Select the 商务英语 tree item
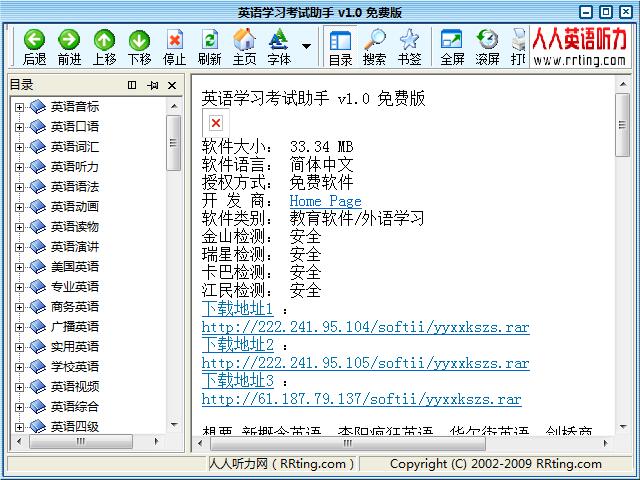Image resolution: width=640 pixels, height=480 pixels. click(75, 307)
